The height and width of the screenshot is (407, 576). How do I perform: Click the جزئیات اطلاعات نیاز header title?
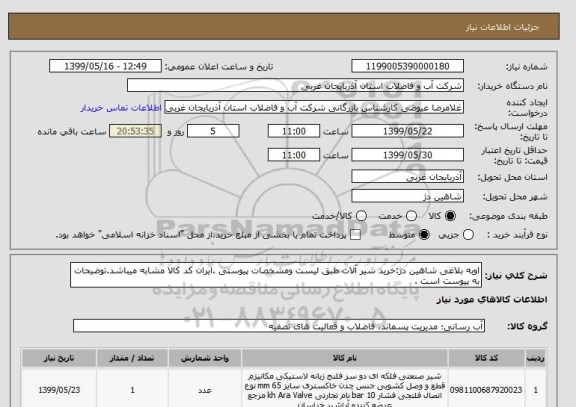click(502, 27)
